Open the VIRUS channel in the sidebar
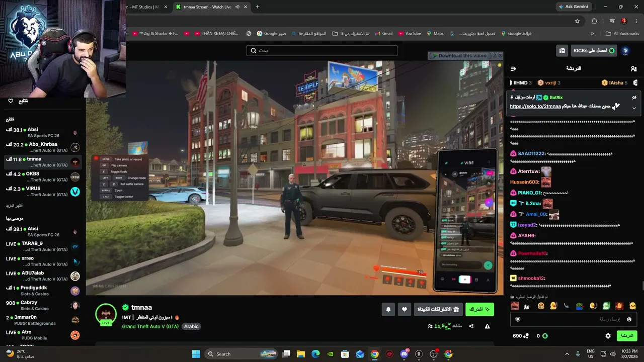The height and width of the screenshot is (362, 644). coord(43,191)
